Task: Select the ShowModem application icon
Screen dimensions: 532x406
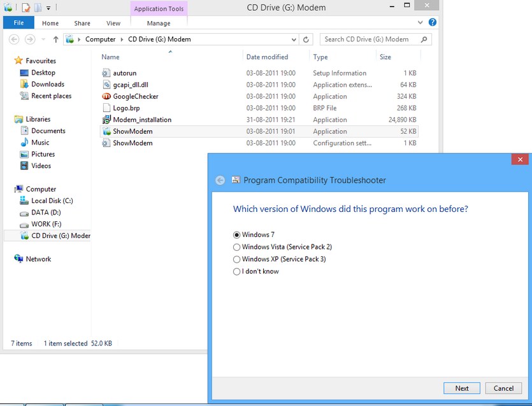Action: [106, 131]
